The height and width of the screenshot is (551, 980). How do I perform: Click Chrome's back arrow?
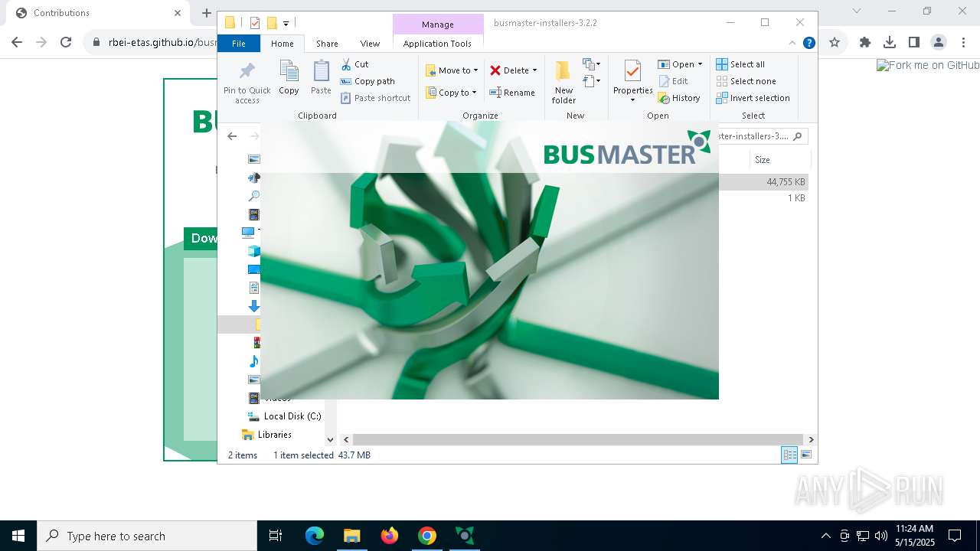click(x=17, y=43)
